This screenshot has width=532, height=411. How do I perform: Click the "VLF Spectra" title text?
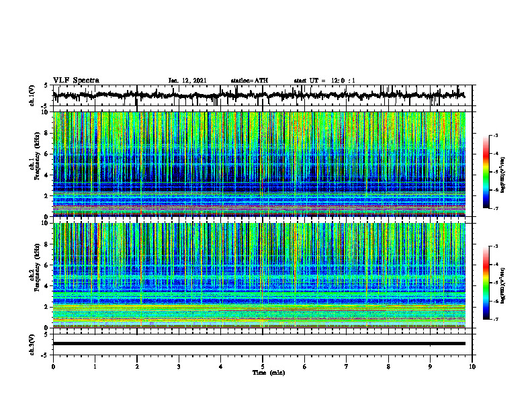(76, 81)
